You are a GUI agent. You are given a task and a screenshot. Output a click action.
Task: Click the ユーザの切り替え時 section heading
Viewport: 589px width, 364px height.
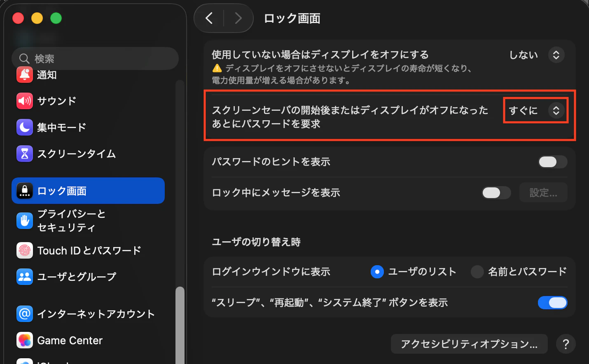click(256, 242)
